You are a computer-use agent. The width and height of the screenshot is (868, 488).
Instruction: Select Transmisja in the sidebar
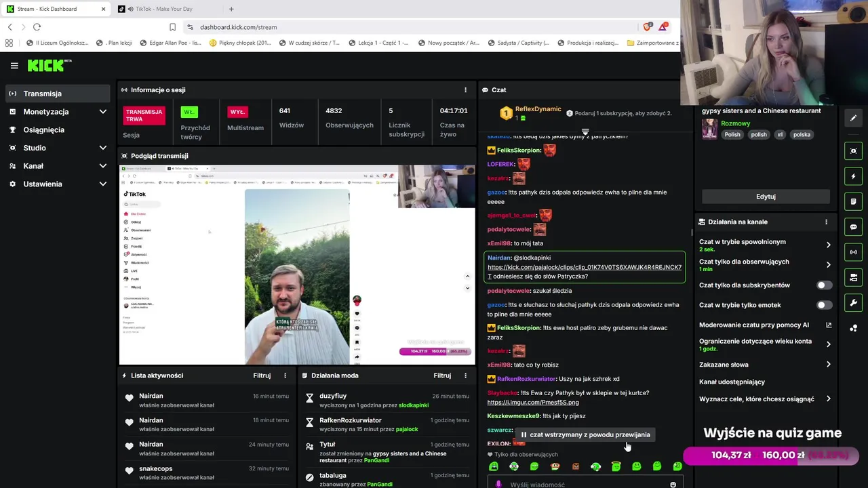pos(58,94)
